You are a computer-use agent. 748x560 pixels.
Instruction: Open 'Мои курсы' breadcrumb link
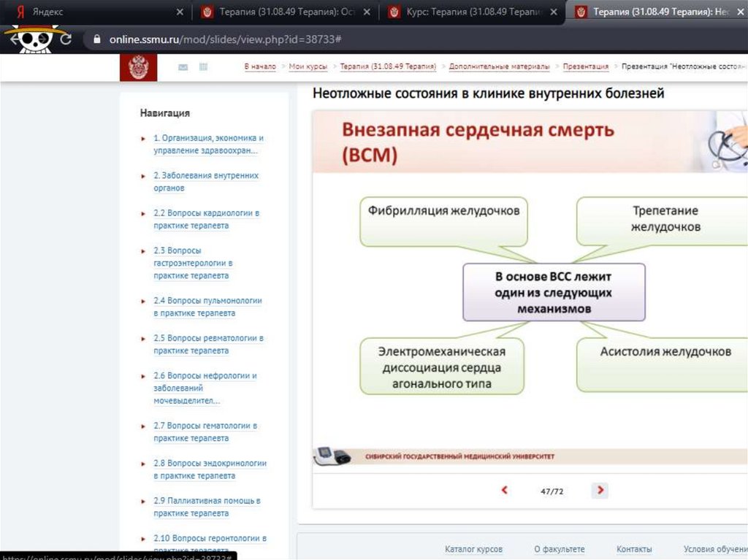308,66
